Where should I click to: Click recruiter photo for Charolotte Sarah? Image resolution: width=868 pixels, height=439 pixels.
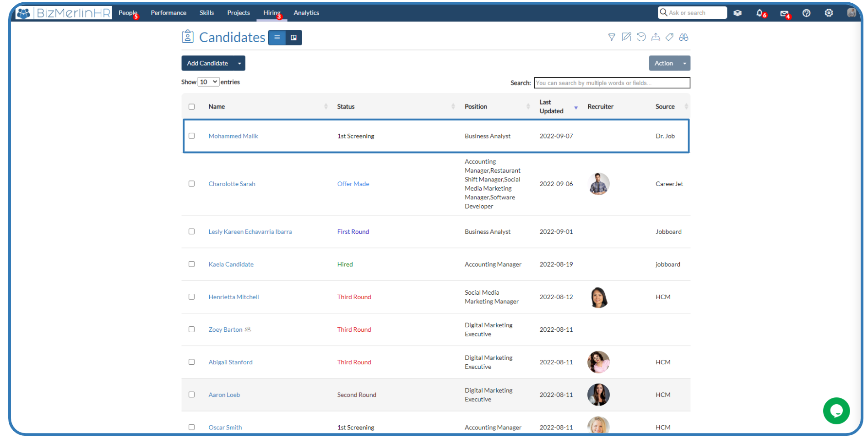click(598, 184)
